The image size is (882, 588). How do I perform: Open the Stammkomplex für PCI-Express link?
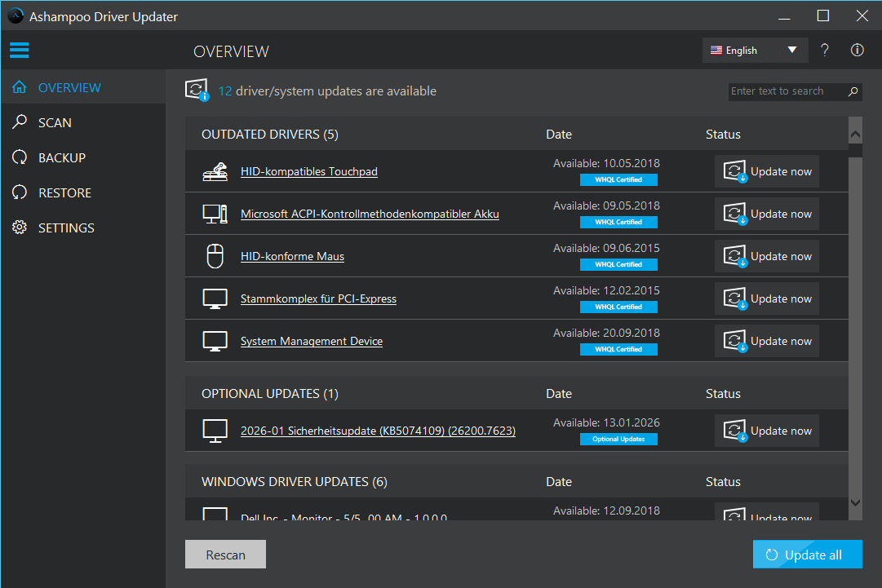click(318, 299)
